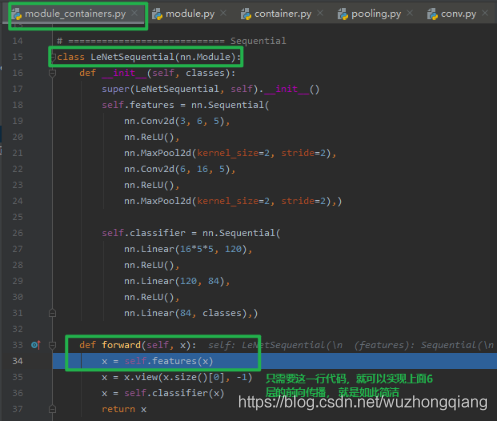Click the fold end marker on line 31
This screenshot has height=421, width=497.
point(52,313)
